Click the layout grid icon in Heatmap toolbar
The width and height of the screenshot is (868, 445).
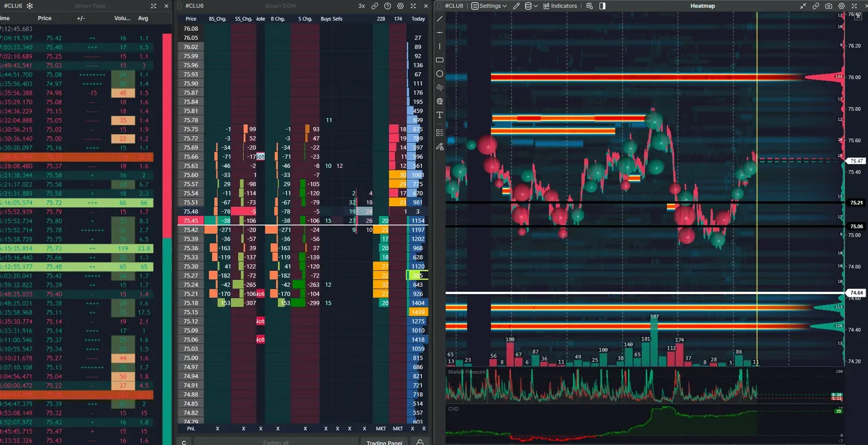coord(590,6)
